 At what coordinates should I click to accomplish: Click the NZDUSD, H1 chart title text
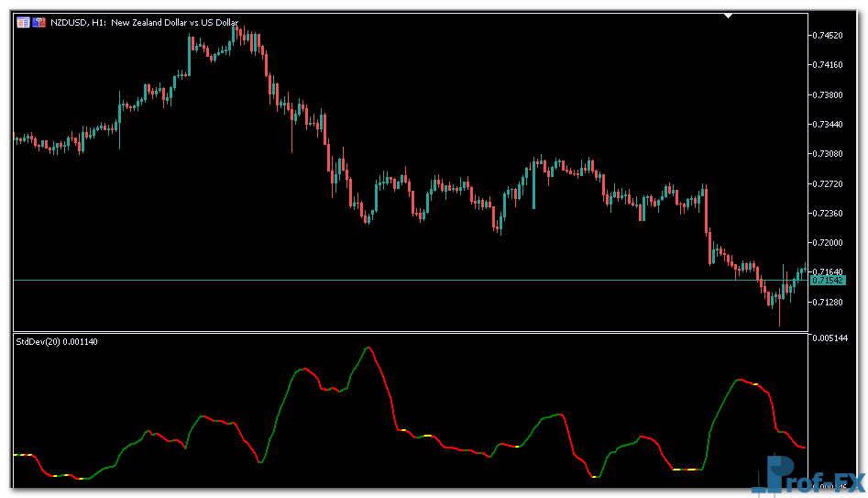[x=144, y=22]
